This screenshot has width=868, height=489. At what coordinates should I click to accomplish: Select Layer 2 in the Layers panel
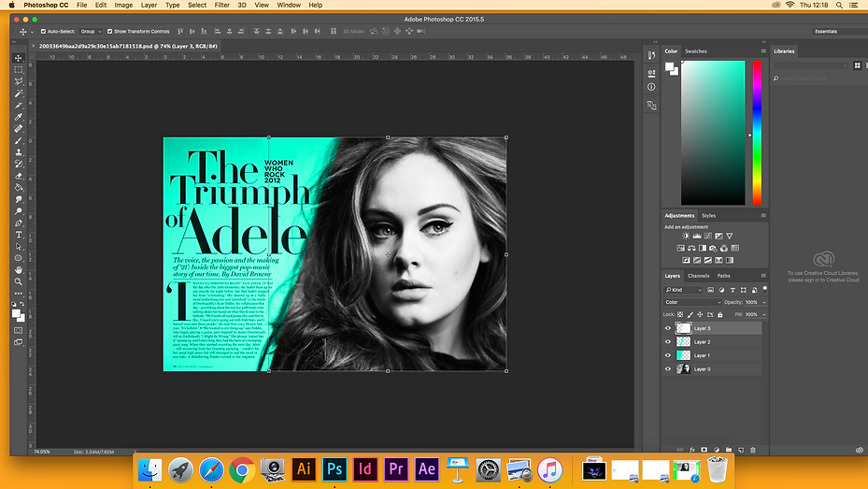coord(712,341)
